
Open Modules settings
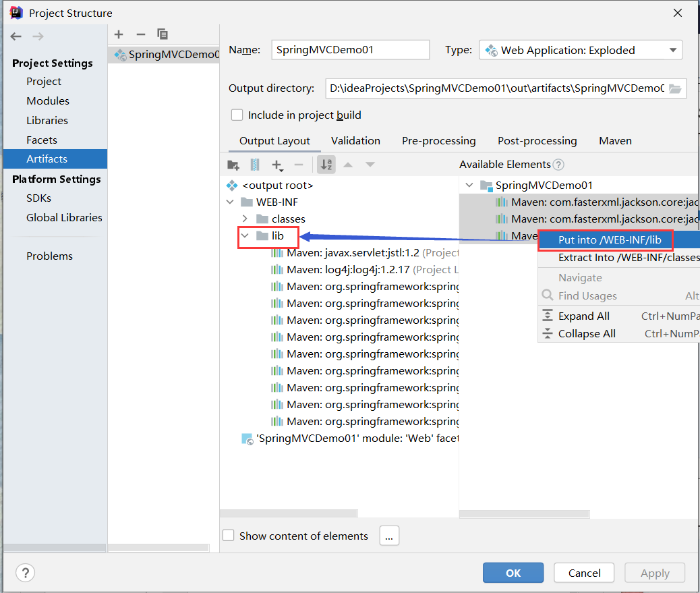[48, 101]
